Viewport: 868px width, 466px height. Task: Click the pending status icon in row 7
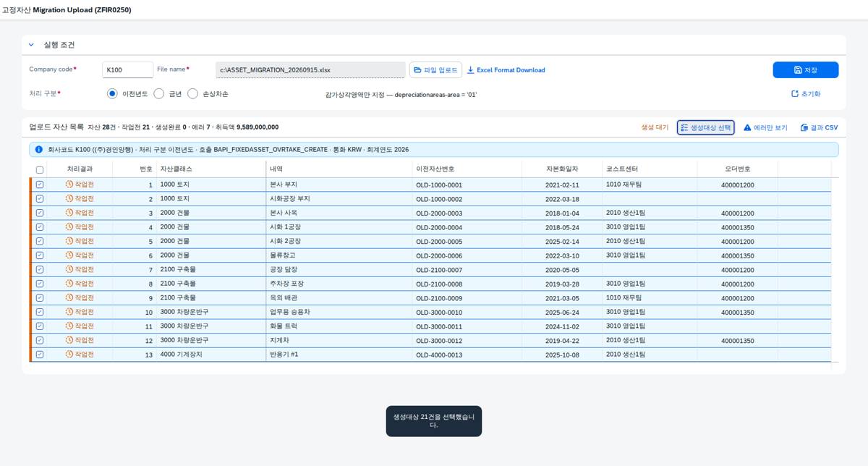point(69,270)
